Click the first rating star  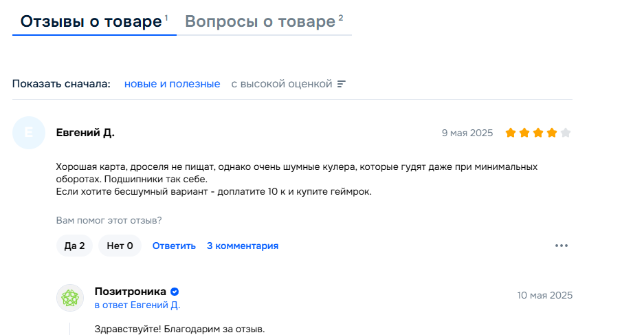tap(511, 133)
